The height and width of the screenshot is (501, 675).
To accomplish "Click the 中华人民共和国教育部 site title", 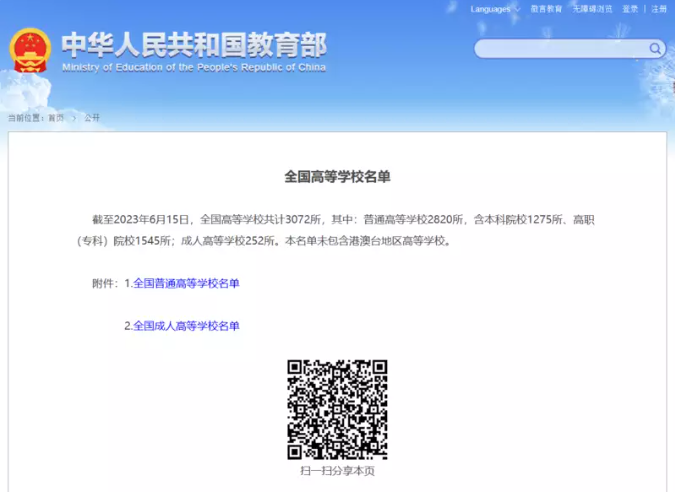I will [x=193, y=44].
